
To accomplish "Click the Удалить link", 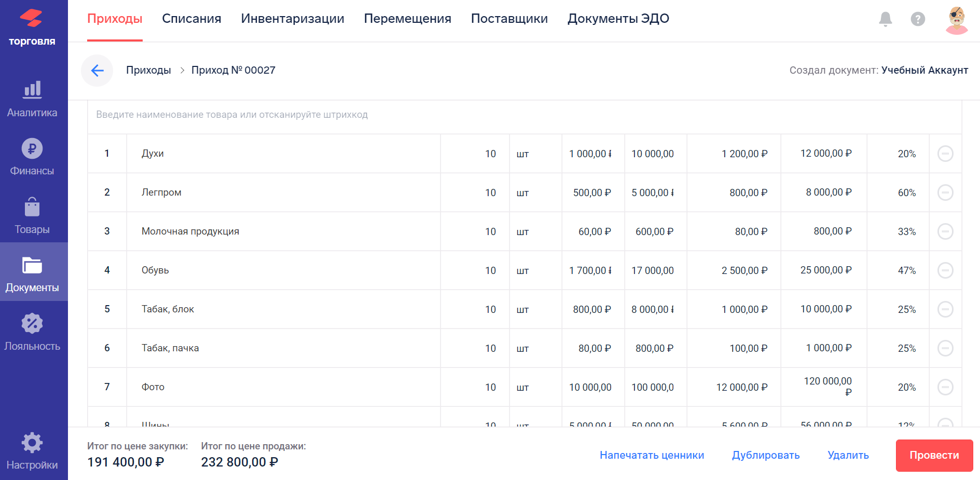I will tap(848, 455).
